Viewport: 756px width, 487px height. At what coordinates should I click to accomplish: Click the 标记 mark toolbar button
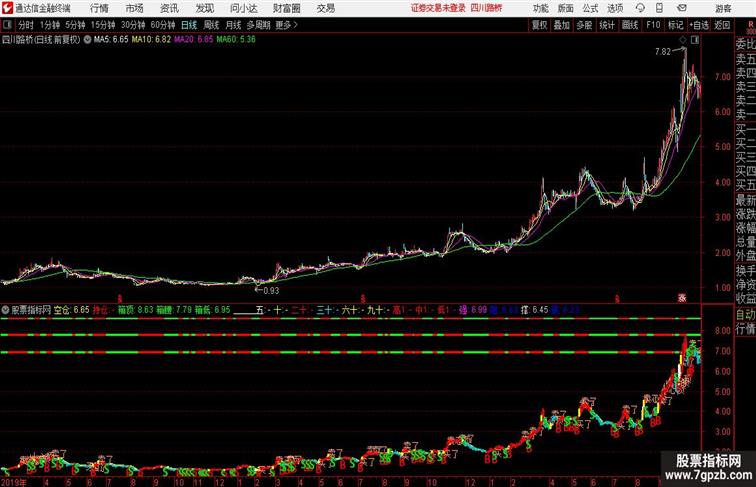tap(675, 25)
